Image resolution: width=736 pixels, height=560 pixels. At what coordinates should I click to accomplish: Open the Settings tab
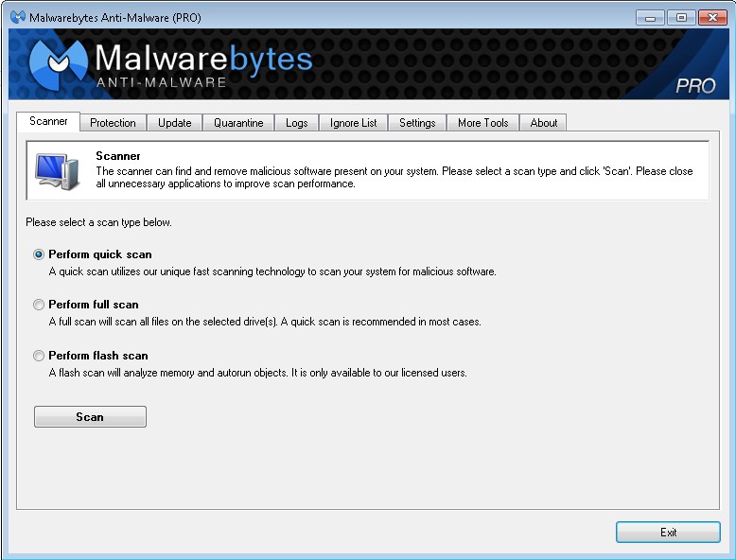click(417, 123)
